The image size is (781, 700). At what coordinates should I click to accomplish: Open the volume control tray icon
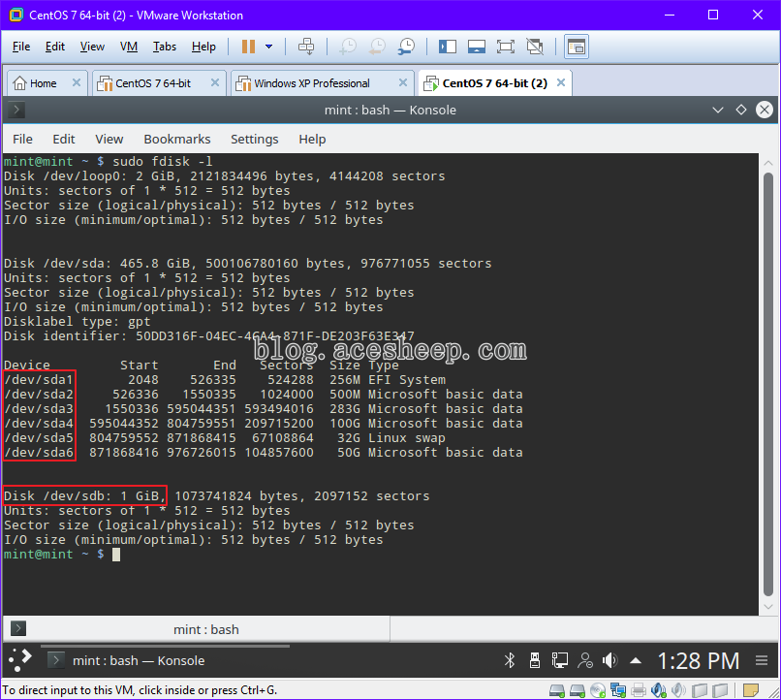(x=610, y=660)
